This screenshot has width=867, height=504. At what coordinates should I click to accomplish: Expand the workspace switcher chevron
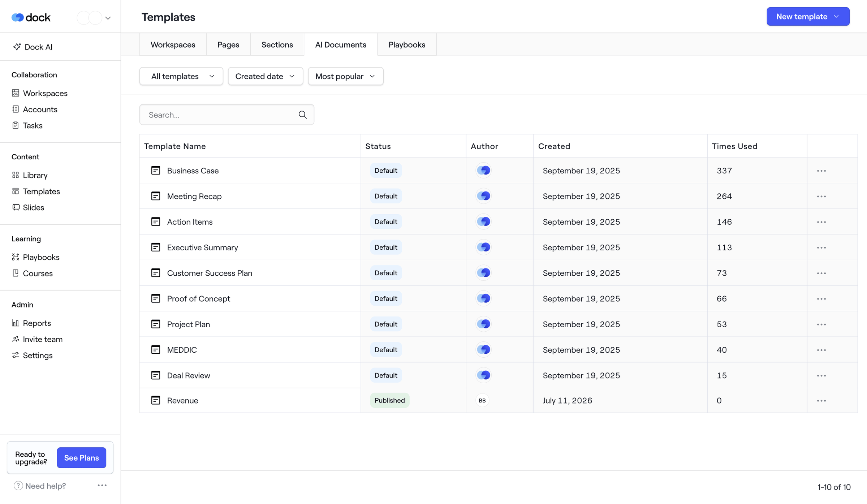[108, 18]
